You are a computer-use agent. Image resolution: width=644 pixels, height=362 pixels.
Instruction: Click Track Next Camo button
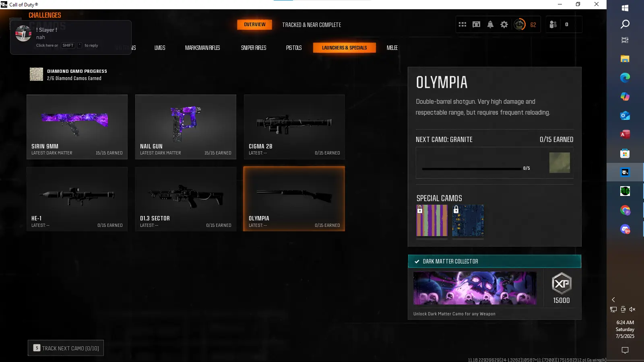coord(66,348)
